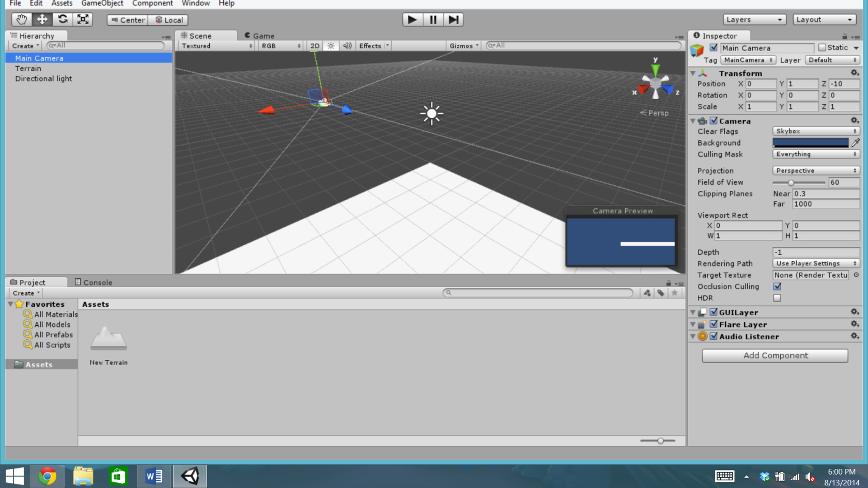Open the Assets menu

coord(62,4)
